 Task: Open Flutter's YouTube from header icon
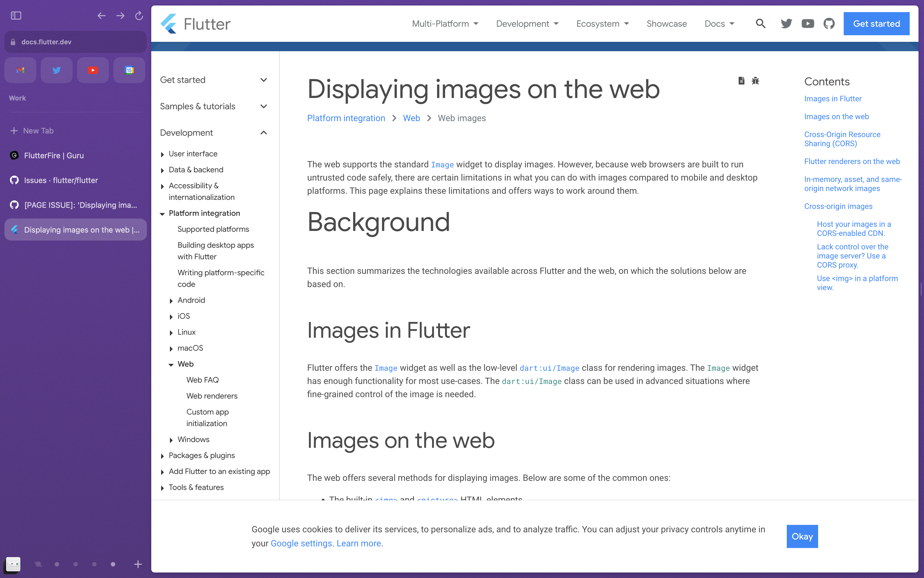[808, 24]
